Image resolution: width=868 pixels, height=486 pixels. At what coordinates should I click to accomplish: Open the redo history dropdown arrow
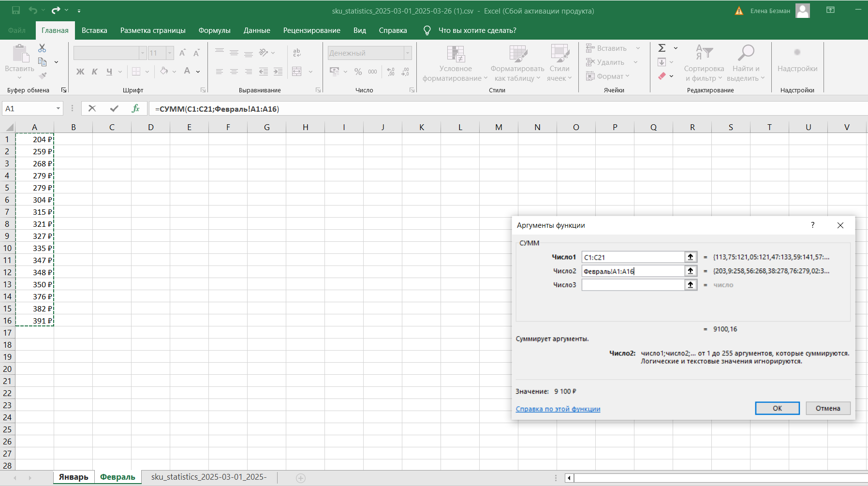pyautogui.click(x=66, y=10)
